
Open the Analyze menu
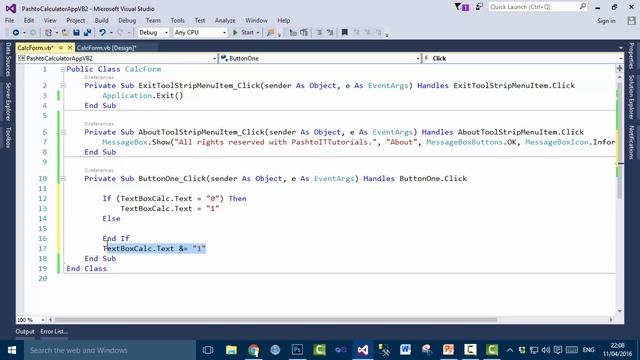pos(225,20)
